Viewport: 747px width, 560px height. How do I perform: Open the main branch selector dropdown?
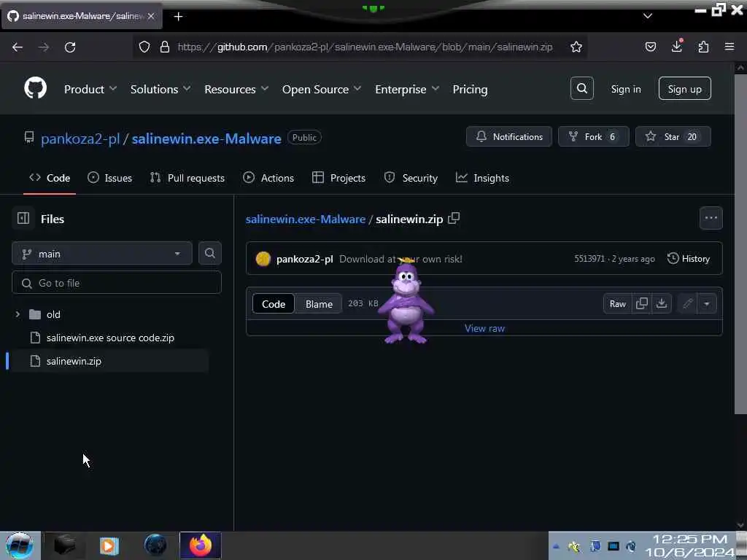(x=102, y=253)
